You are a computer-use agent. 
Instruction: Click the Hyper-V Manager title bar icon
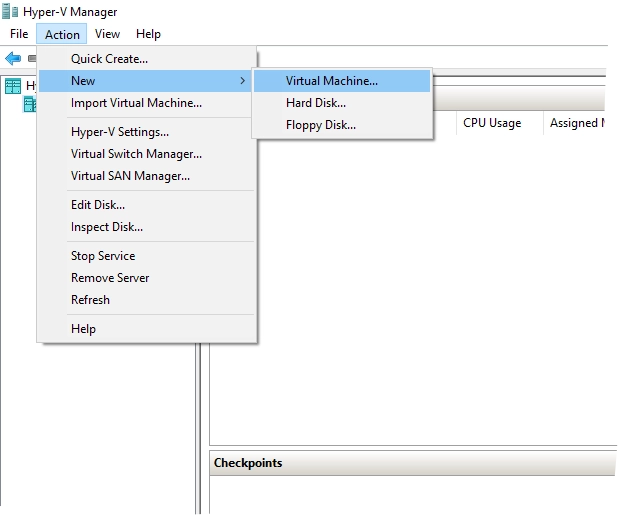pos(10,12)
